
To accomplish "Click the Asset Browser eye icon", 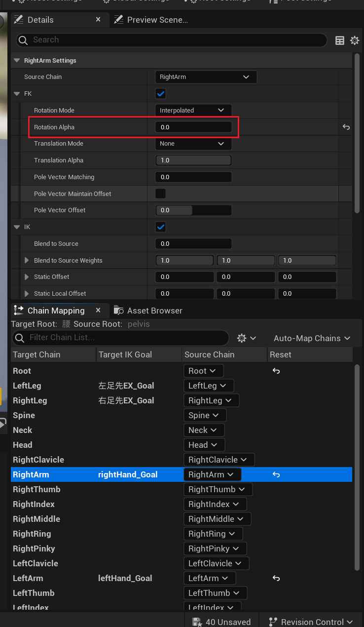I will 118,311.
